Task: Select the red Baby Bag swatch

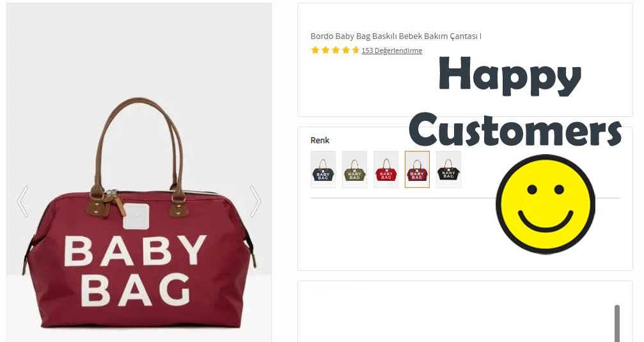Action: click(x=386, y=169)
